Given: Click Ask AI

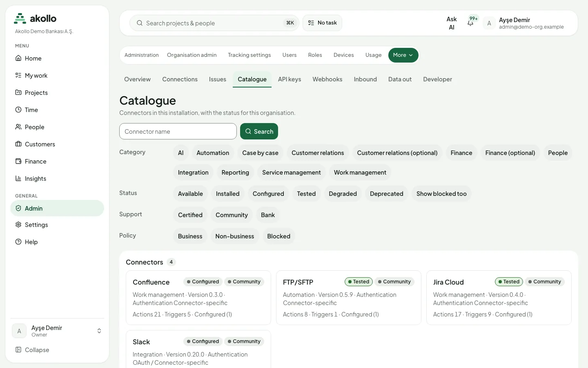Looking at the screenshot, I should click(452, 23).
